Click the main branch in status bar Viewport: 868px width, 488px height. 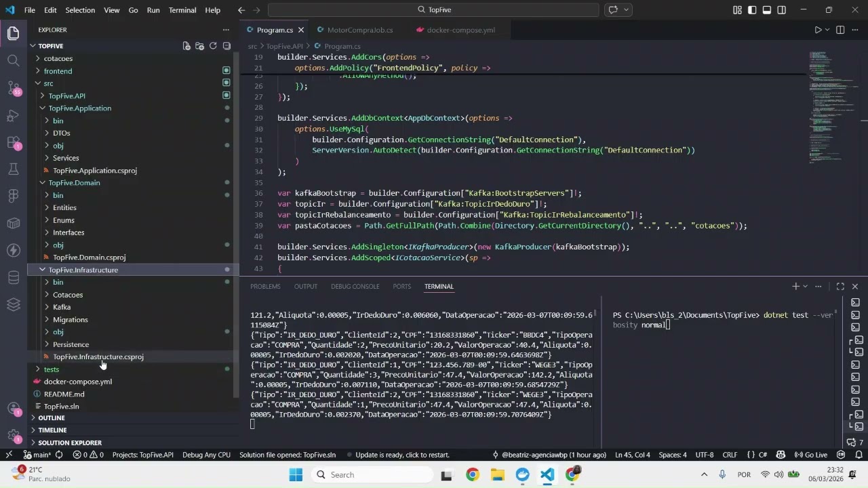pos(37,455)
